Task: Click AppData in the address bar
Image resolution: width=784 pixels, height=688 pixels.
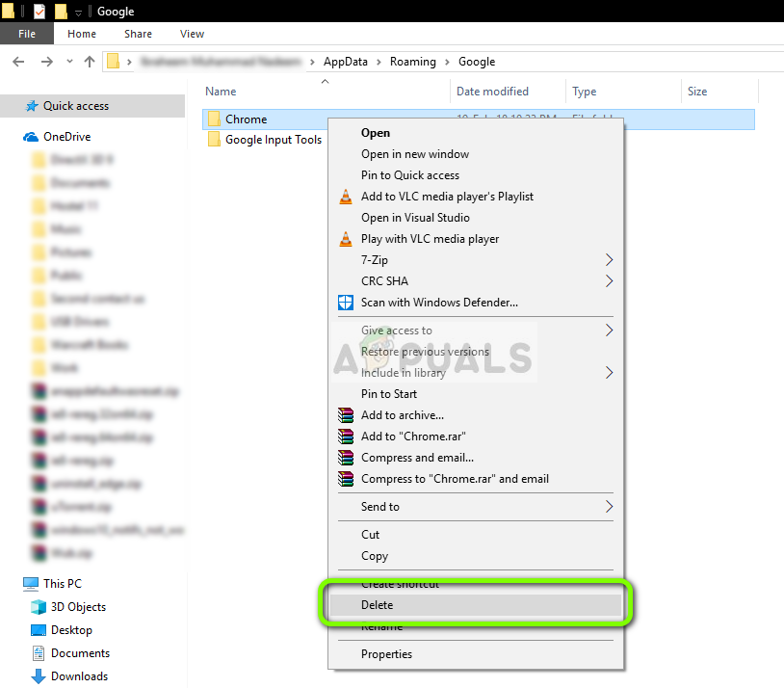Action: 345,62
